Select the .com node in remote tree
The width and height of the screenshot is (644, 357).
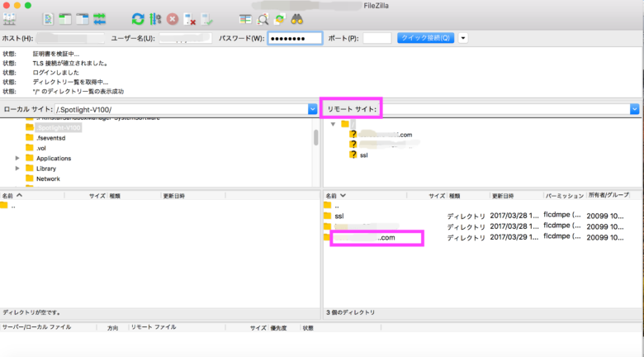point(386,135)
